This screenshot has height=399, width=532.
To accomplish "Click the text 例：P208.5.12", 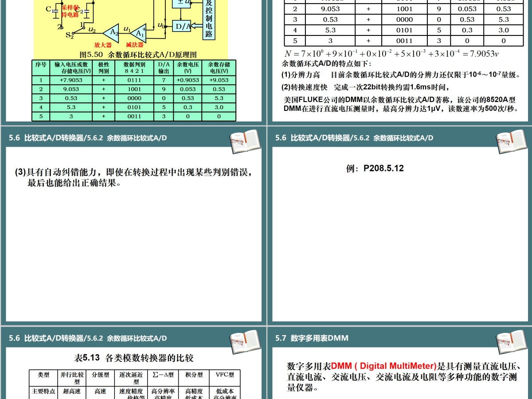I will click(375, 168).
